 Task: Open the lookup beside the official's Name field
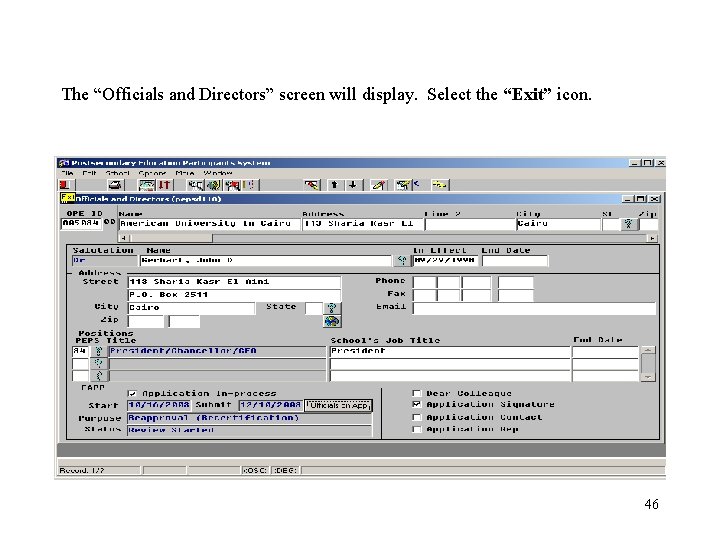(402, 261)
